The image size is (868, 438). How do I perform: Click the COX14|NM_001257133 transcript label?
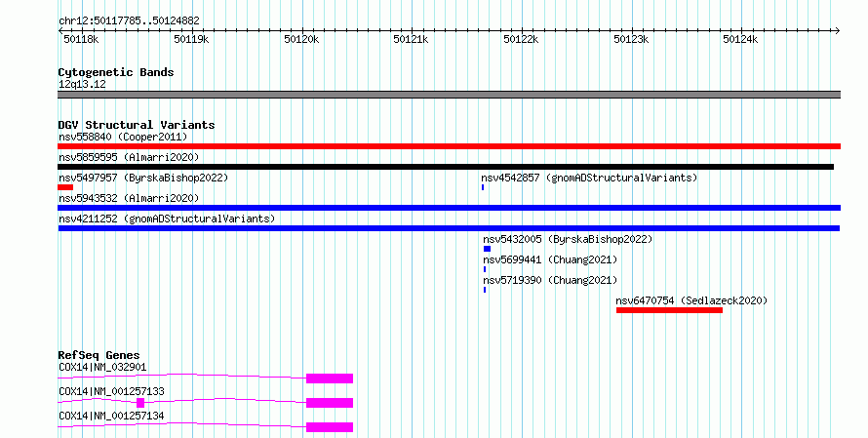[x=111, y=391]
